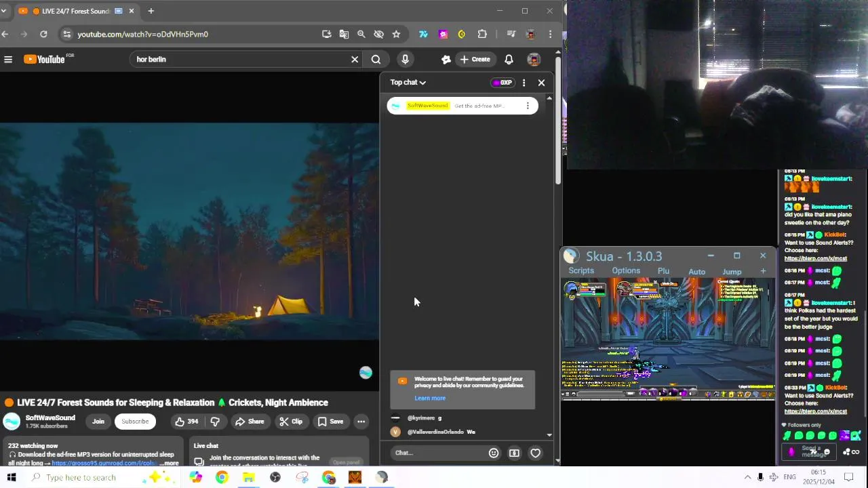
Task: Clear the 'hor berlin' search text
Action: (x=354, y=60)
